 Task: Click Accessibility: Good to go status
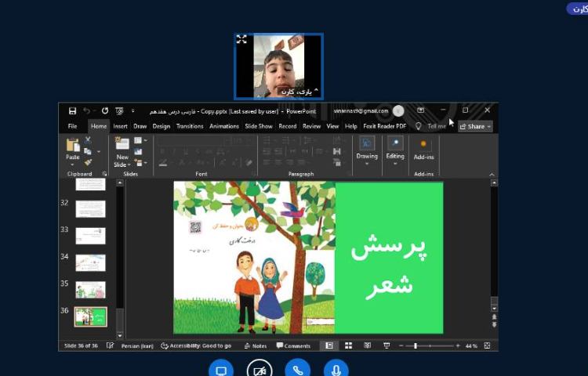196,346
